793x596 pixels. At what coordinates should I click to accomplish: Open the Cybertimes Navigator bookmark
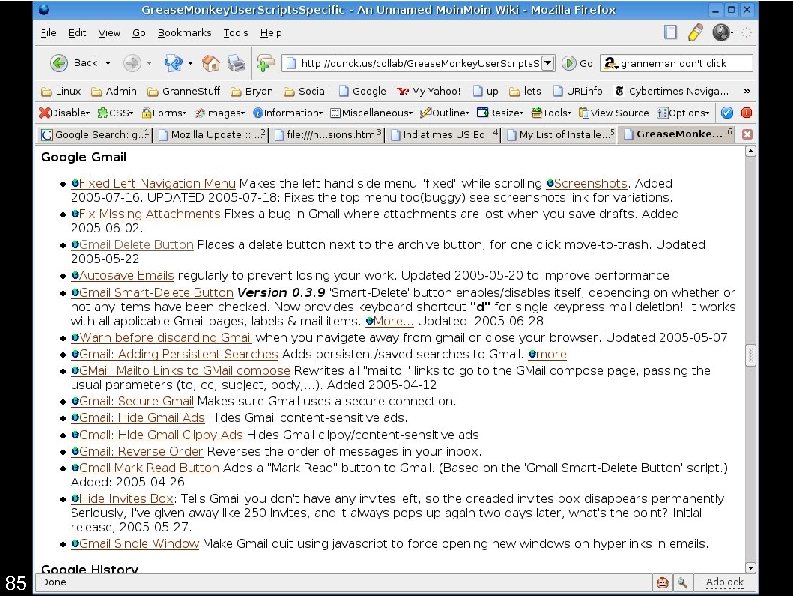(672, 91)
